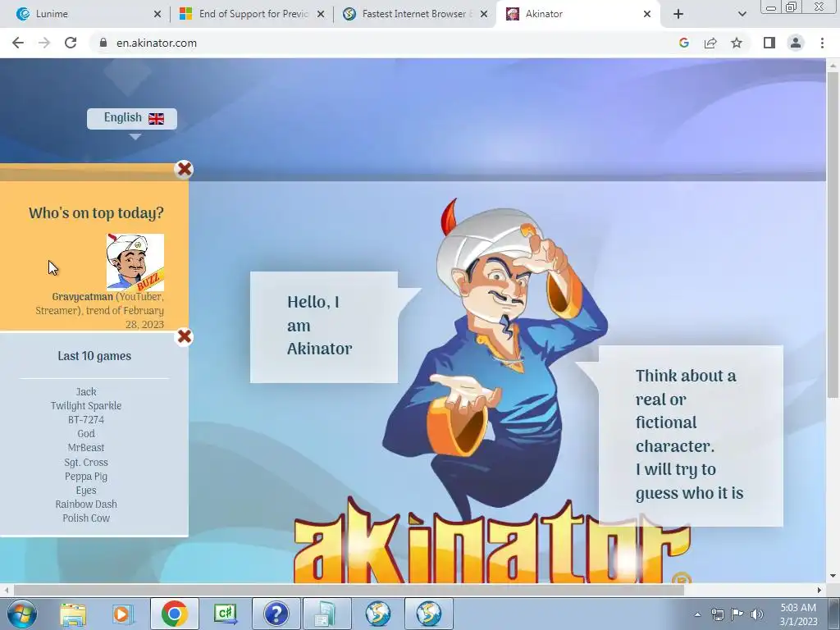Switch to Fastest Internet Browser tab

coord(417,14)
